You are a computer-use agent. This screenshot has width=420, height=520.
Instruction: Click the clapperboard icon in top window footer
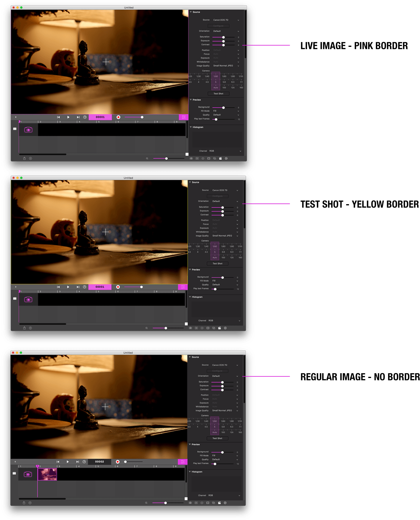click(x=220, y=159)
